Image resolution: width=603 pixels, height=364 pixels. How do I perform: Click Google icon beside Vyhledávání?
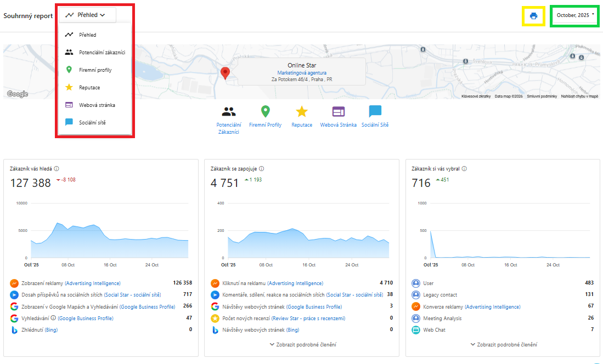[14, 318]
